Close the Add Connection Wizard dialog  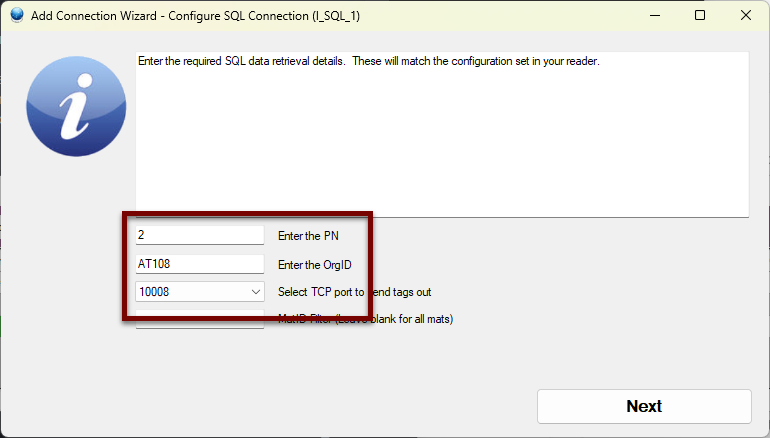(745, 16)
